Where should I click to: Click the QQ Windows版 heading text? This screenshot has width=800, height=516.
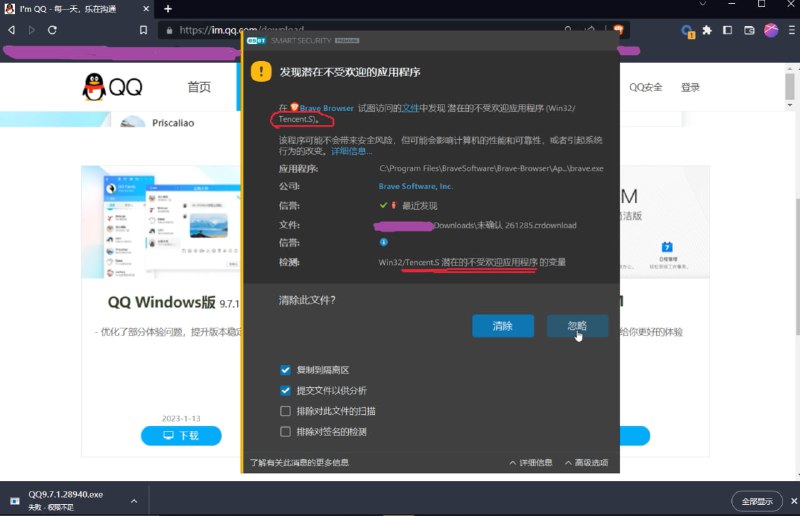tap(162, 302)
